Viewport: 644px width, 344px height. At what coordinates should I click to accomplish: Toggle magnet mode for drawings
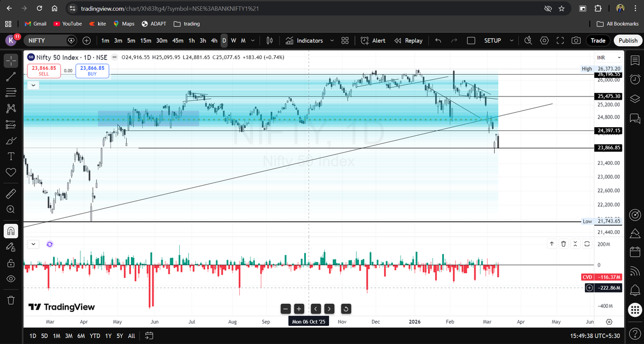[x=11, y=231]
